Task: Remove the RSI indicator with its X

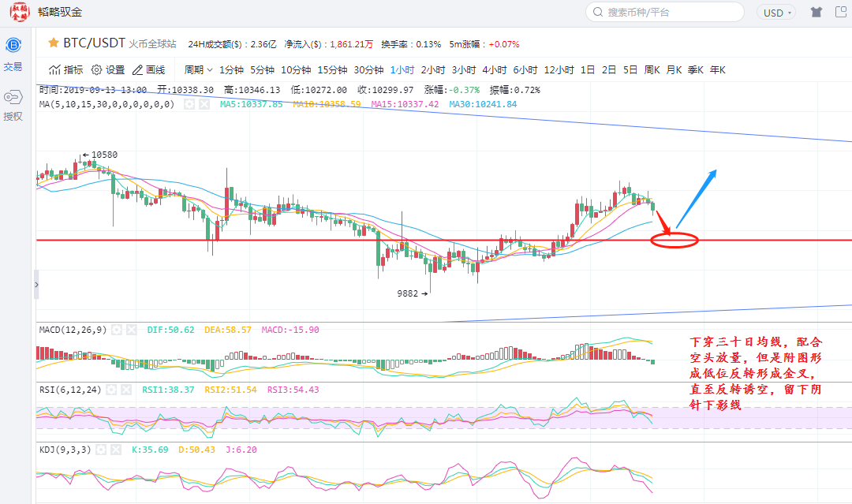Action: tap(131, 390)
